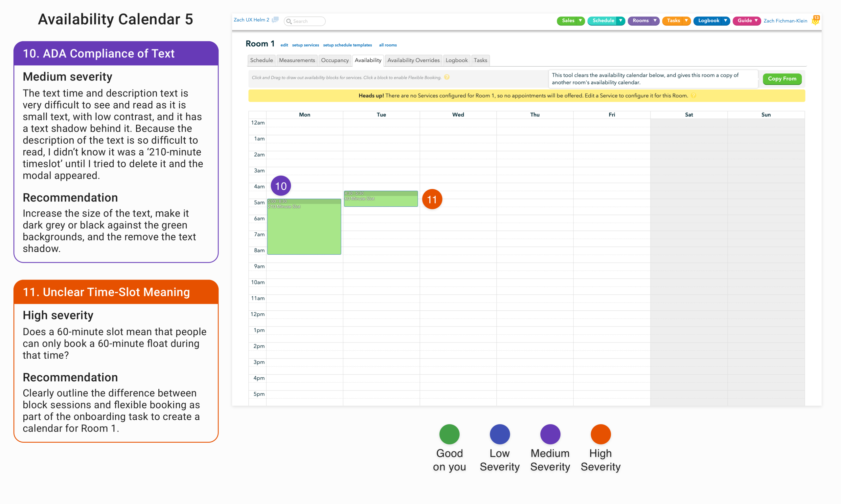Click the purple annotation marker 10
841x504 pixels.
[281, 186]
